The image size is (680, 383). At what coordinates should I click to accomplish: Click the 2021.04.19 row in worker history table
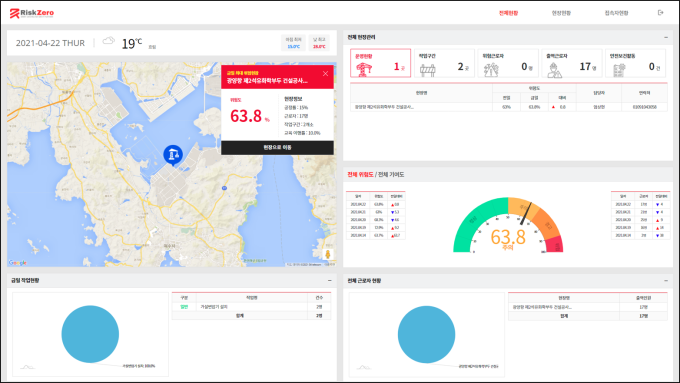pyautogui.click(x=641, y=228)
